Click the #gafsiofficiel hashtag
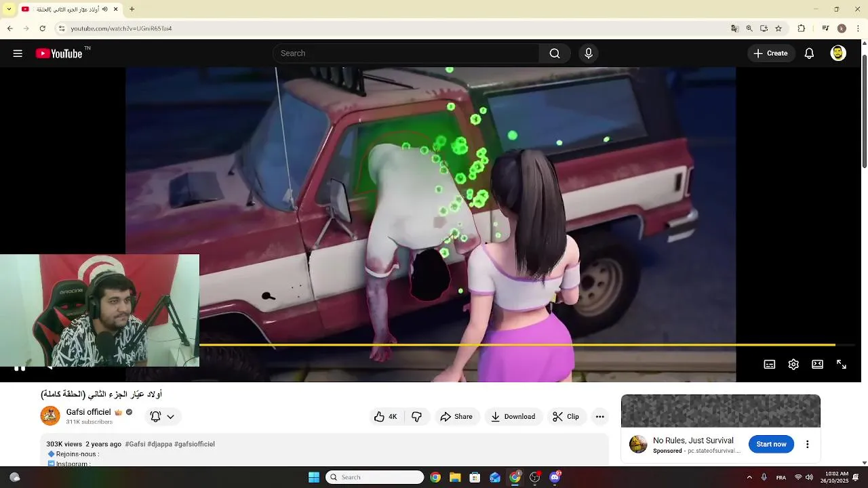Image resolution: width=868 pixels, height=488 pixels. (x=195, y=444)
